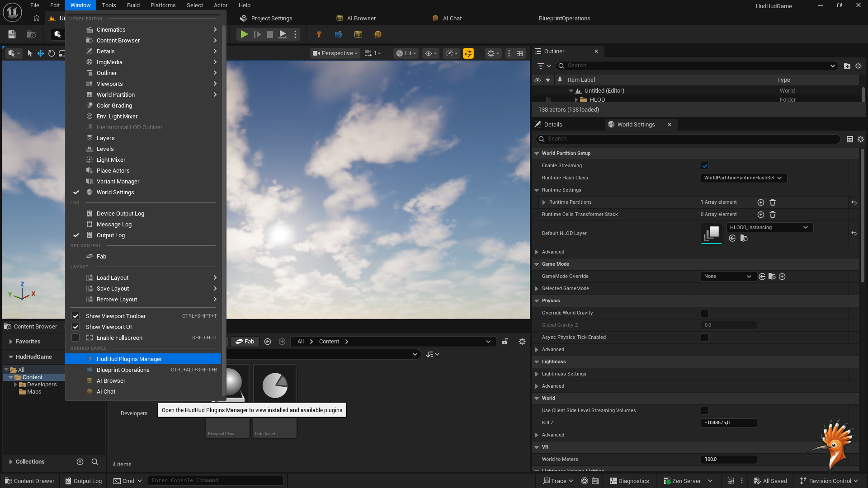Open the Runtime Hash Class dropdown
The image size is (868, 488).
click(x=743, y=178)
